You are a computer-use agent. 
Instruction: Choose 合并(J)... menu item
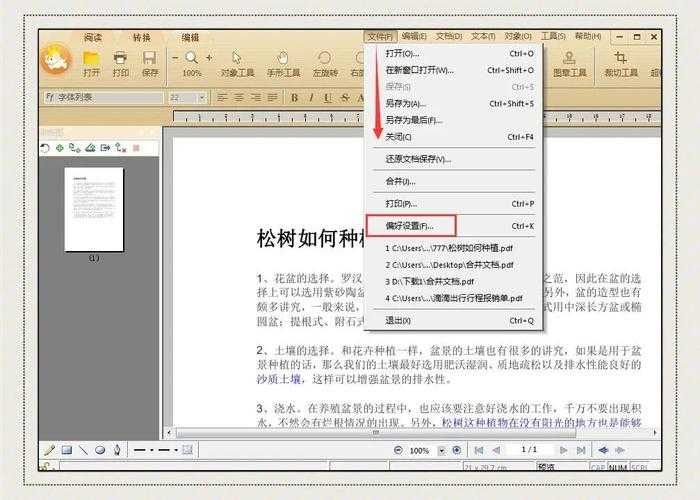(454, 181)
